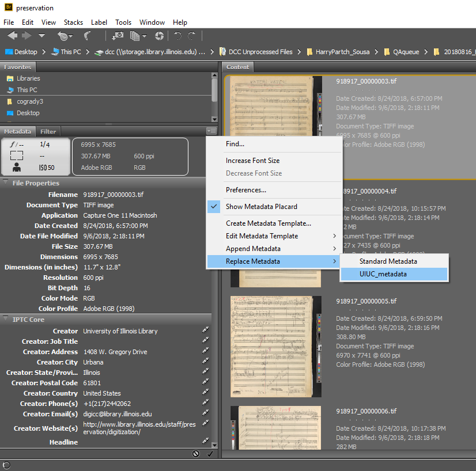
Task: Choose UIUC_metadata from Replace Metadata submenu
Action: [383, 274]
